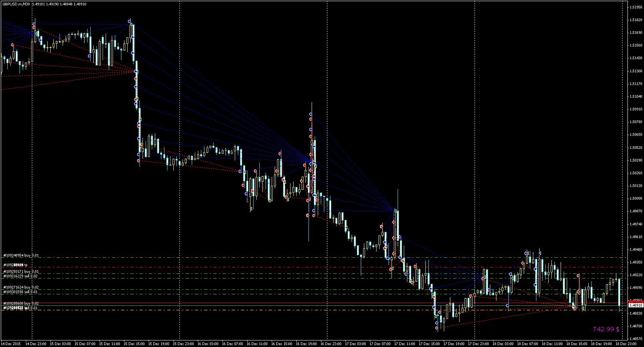
Task: Click price scale value 1.48830
Action: (x=637, y=313)
